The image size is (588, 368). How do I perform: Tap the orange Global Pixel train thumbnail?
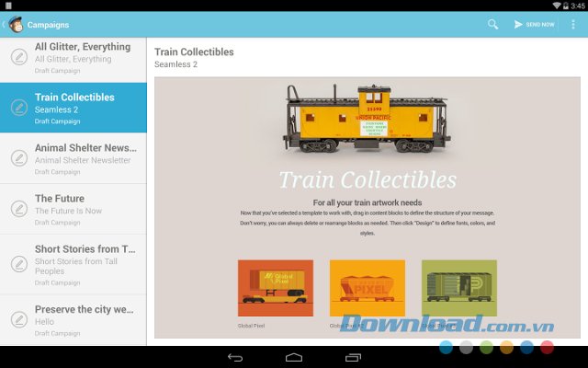[x=276, y=288]
